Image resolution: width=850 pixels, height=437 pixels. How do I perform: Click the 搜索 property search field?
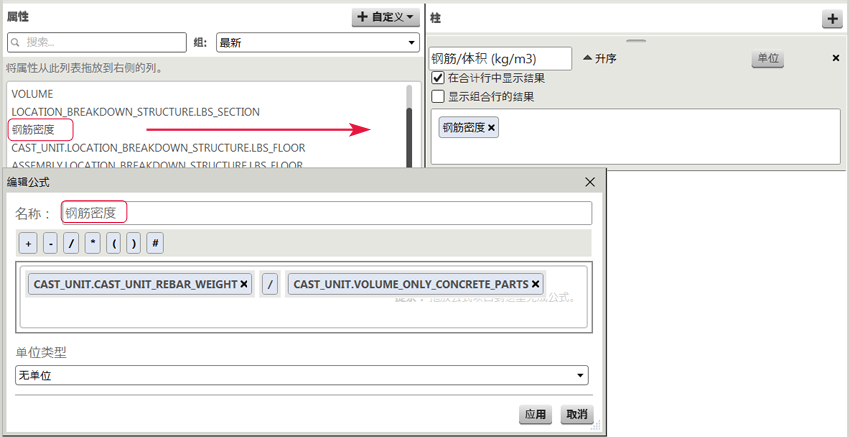pos(96,42)
